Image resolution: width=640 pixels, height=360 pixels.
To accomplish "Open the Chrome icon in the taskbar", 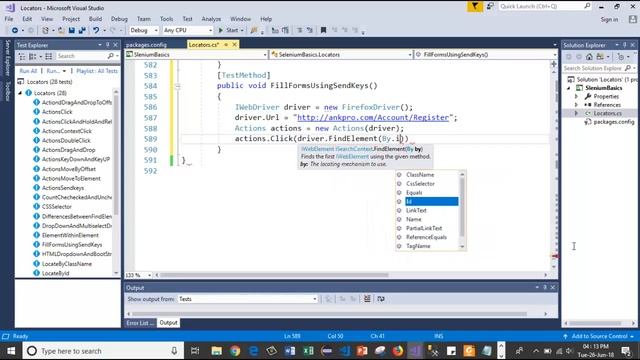I will [x=235, y=351].
